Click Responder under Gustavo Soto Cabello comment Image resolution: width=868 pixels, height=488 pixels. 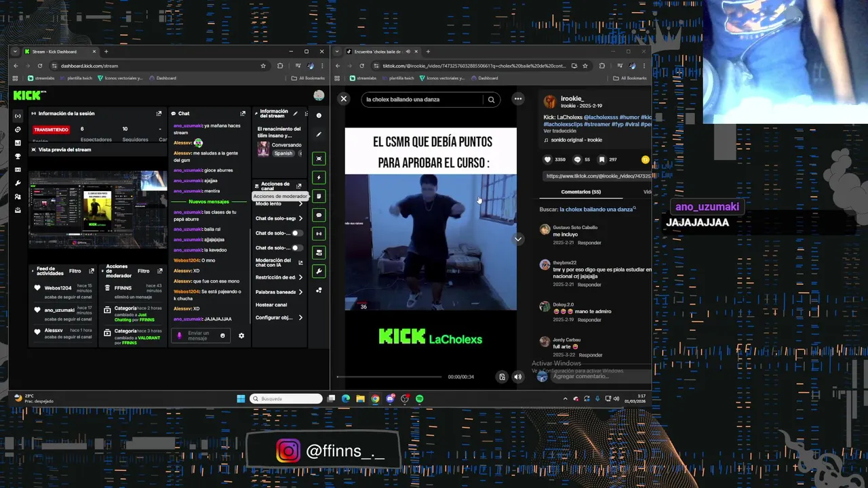coord(589,243)
